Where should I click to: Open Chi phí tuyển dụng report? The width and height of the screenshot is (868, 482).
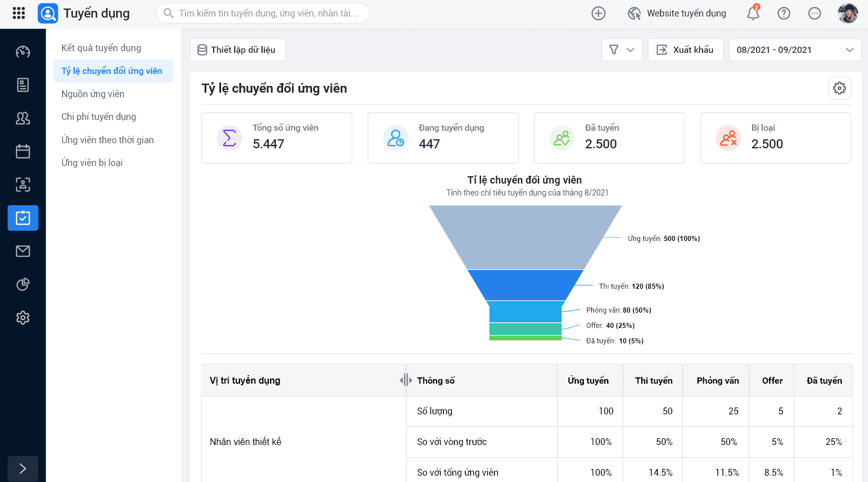click(x=99, y=117)
